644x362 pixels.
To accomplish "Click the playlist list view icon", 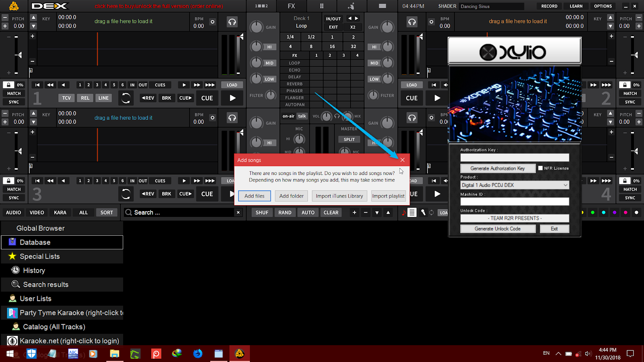I will (x=412, y=212).
